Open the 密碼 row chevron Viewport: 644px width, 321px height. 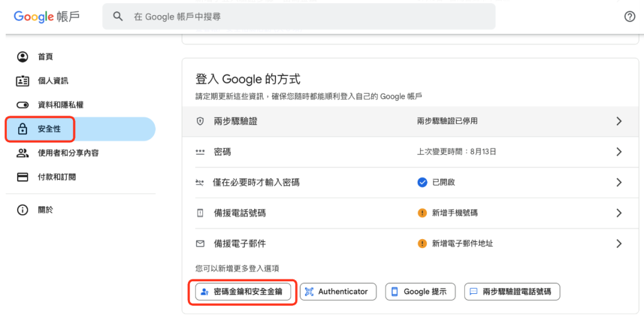click(619, 152)
